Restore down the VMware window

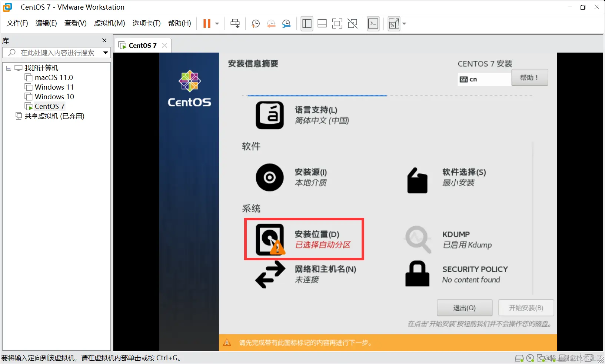point(583,7)
